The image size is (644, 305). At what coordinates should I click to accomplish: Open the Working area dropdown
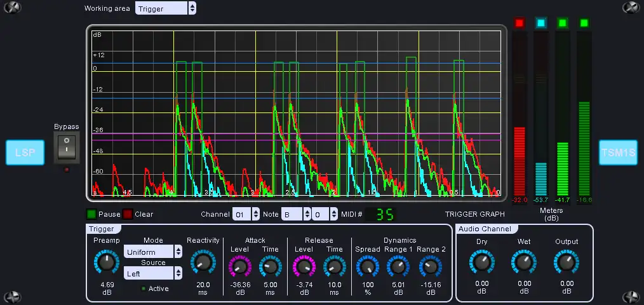click(x=166, y=8)
